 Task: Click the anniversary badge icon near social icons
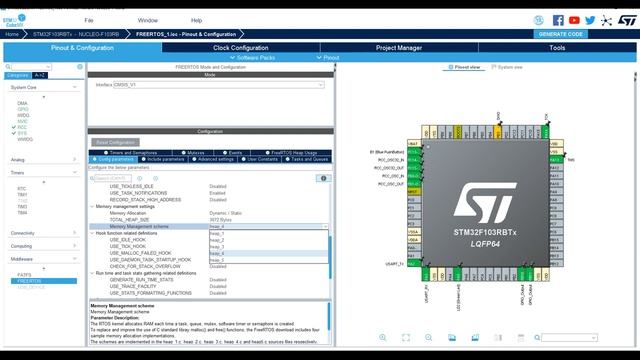tap(538, 20)
